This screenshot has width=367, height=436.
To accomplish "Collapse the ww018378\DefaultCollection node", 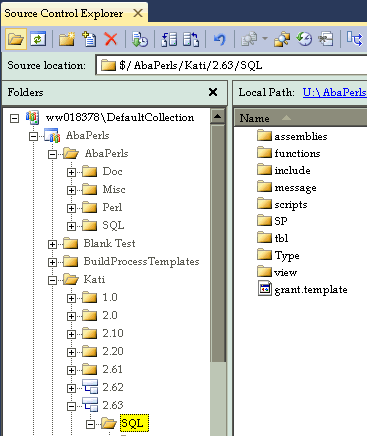I will point(14,118).
